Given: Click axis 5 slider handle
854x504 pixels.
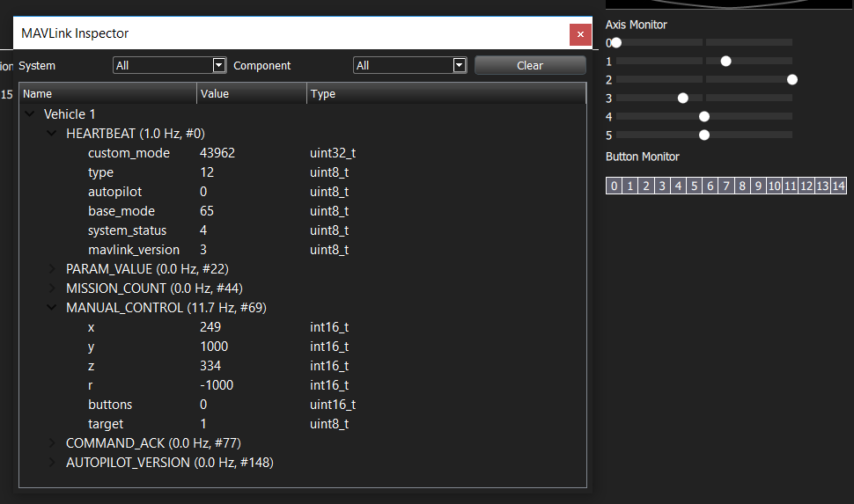Looking at the screenshot, I should click(x=703, y=135).
